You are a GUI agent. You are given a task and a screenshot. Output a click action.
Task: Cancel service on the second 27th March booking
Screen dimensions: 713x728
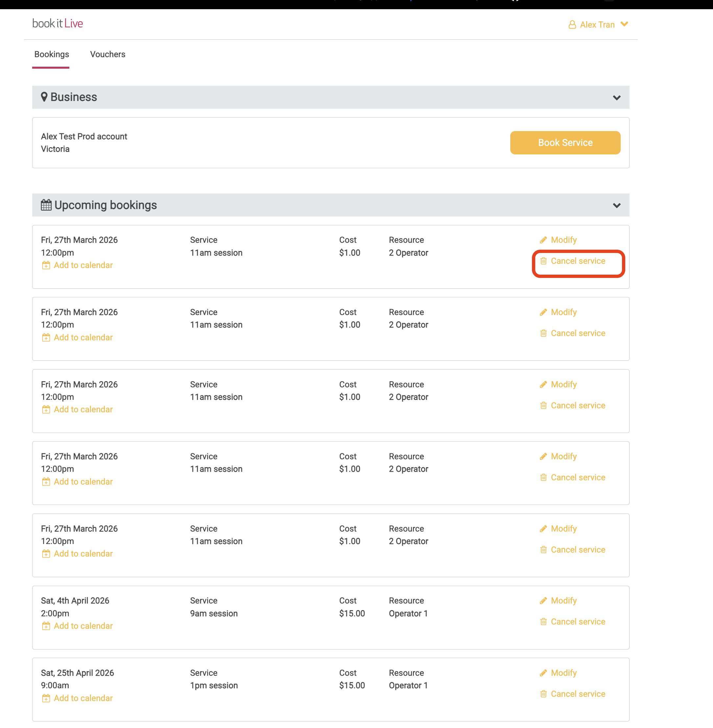[577, 333]
